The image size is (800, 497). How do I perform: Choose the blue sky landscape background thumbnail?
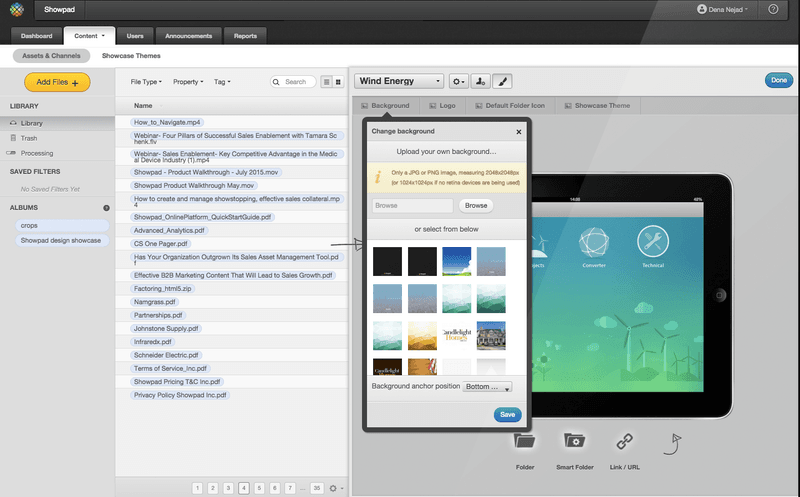[456, 261]
